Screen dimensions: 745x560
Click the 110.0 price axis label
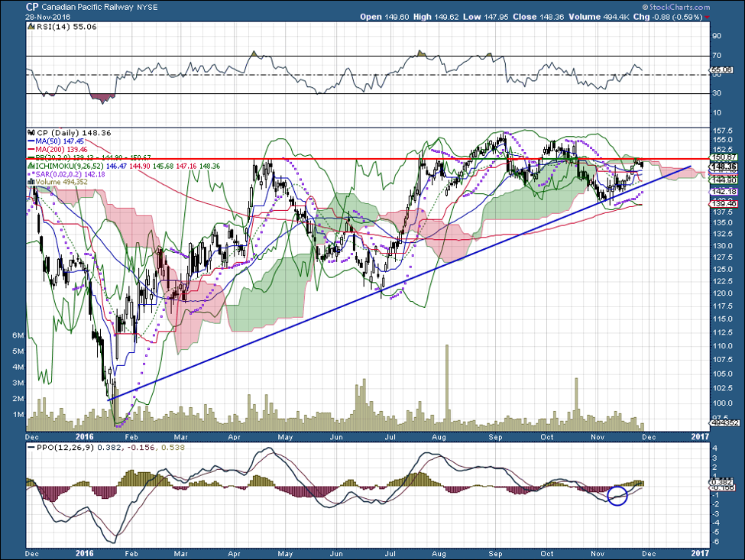(721, 346)
